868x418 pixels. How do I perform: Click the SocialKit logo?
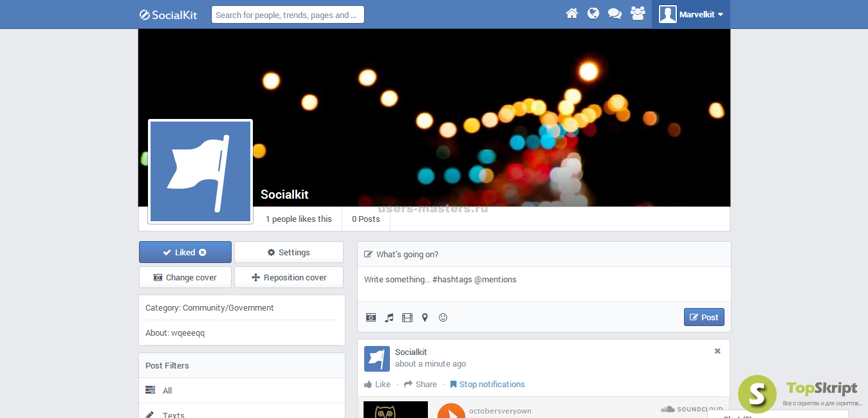tap(169, 14)
